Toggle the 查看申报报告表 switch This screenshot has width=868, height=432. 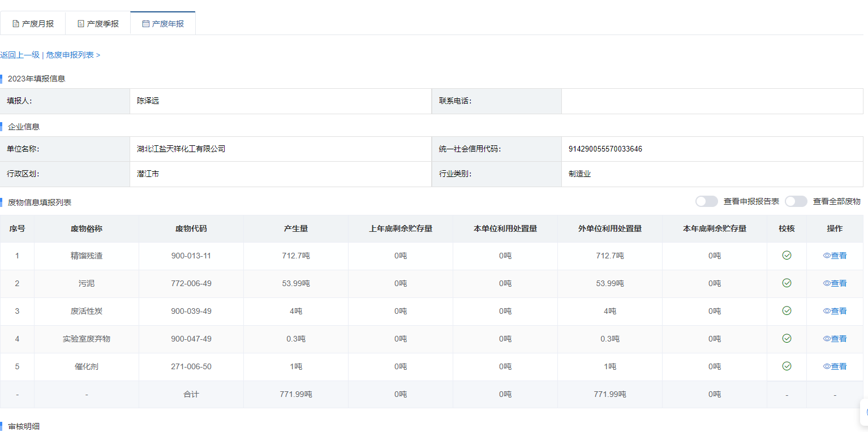click(x=707, y=201)
